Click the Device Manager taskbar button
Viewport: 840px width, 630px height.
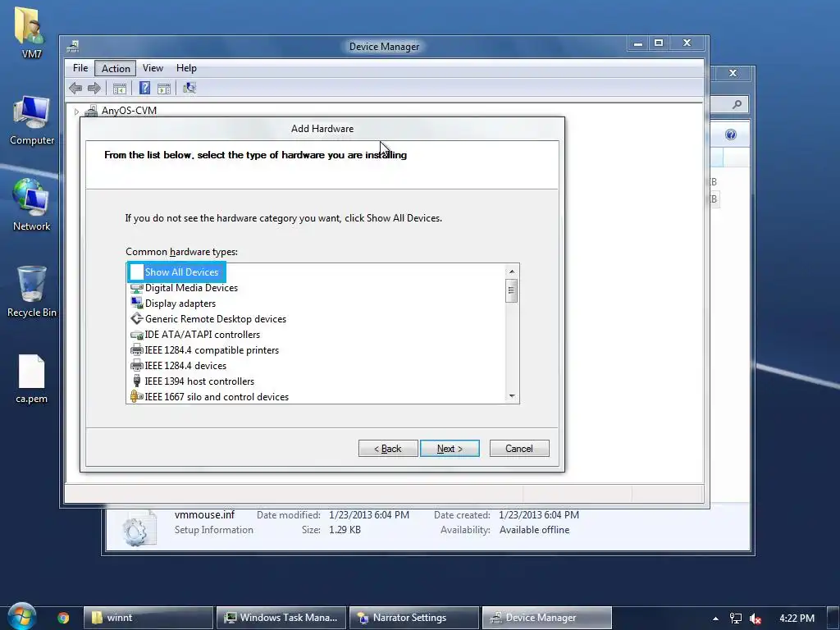pyautogui.click(x=547, y=618)
